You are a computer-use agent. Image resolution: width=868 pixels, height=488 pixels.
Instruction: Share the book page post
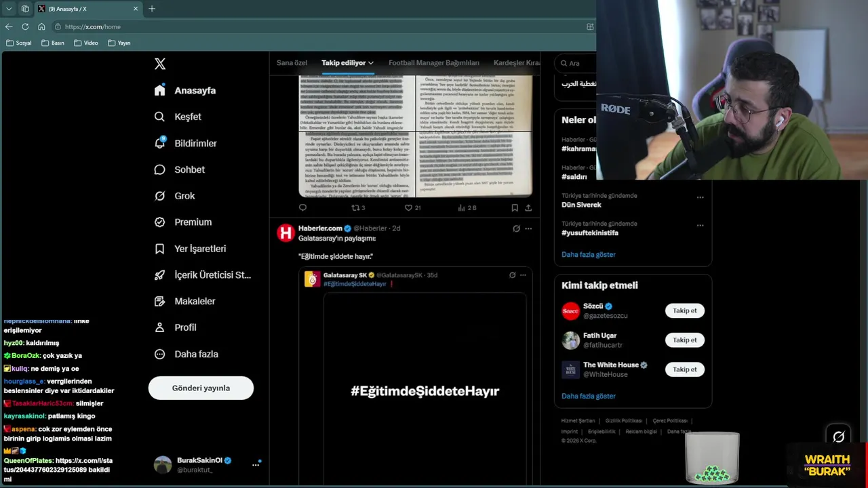click(x=528, y=207)
